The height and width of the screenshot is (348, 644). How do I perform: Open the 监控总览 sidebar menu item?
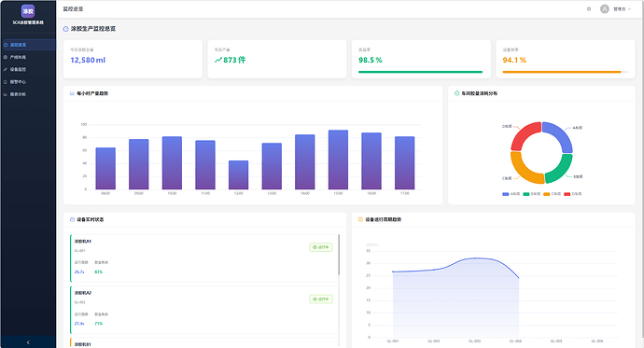pyautogui.click(x=28, y=45)
